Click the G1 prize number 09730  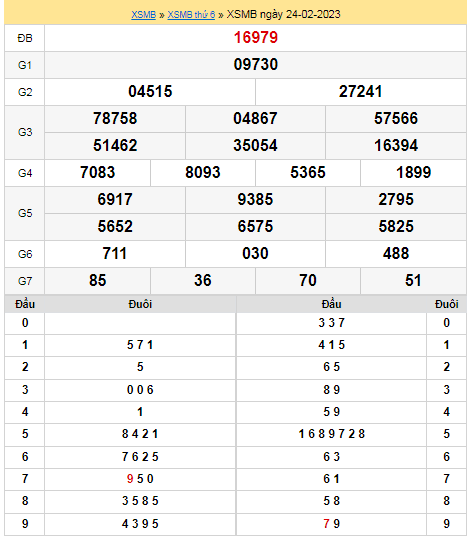pyautogui.click(x=255, y=64)
